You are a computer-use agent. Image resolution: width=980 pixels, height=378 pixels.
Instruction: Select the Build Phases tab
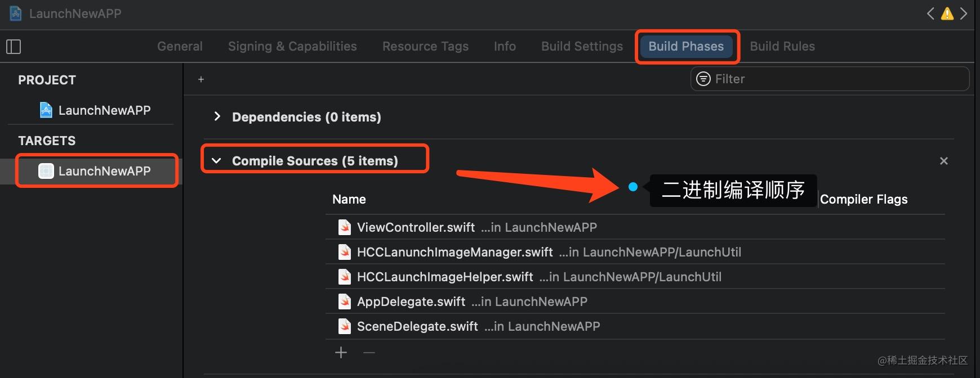(x=686, y=47)
